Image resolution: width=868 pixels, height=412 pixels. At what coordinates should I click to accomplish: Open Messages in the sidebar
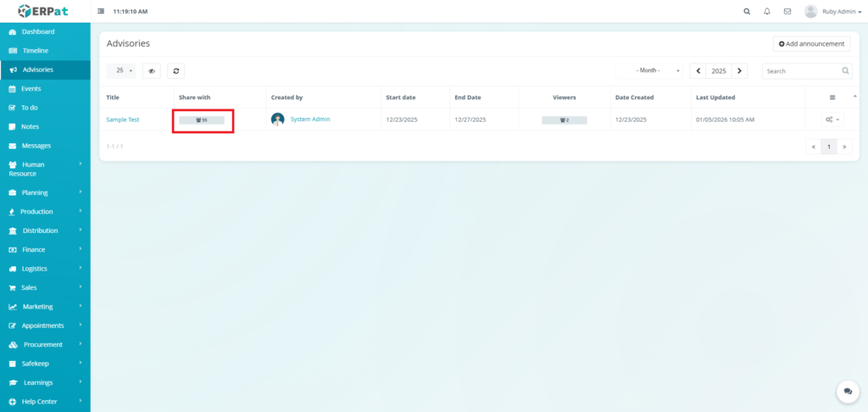45,146
